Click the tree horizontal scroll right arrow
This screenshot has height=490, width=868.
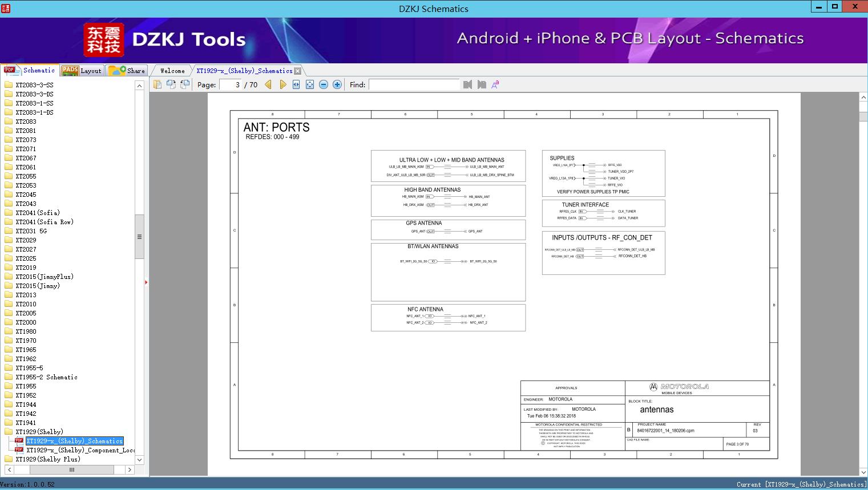coord(130,469)
